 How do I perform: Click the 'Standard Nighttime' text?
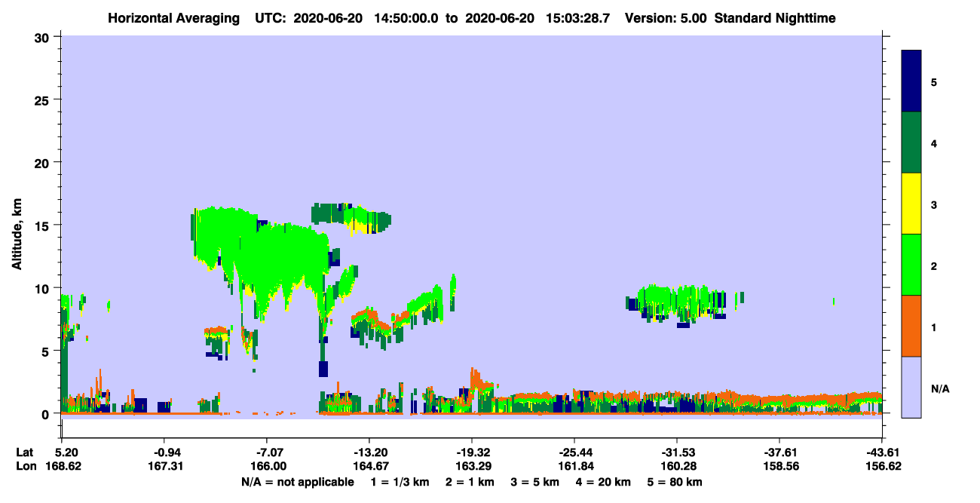[775, 17]
